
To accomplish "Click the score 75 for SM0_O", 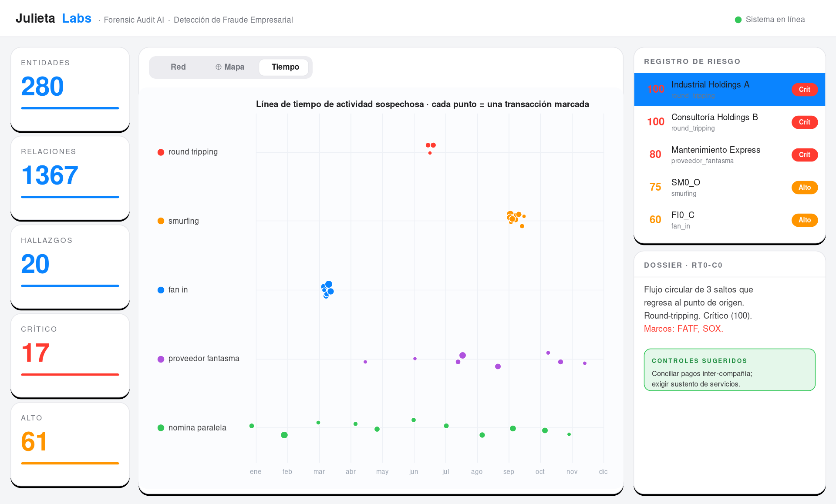I will tap(655, 187).
